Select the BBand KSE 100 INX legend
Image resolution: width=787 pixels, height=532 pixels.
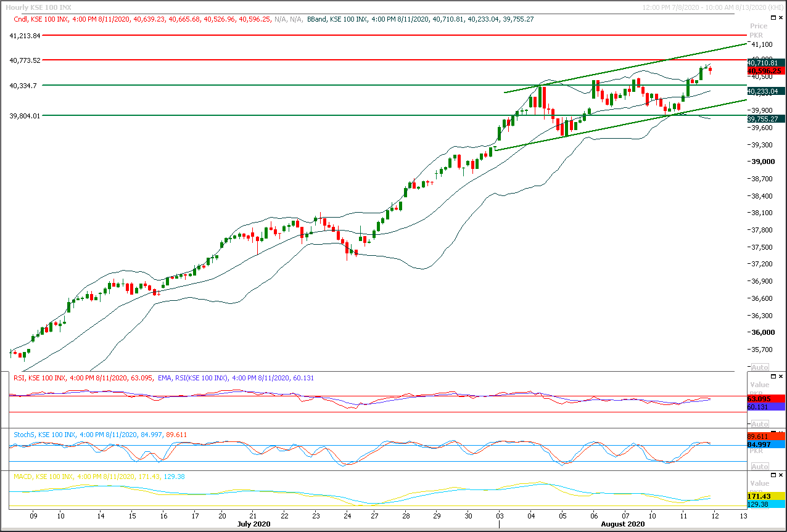coord(421,20)
